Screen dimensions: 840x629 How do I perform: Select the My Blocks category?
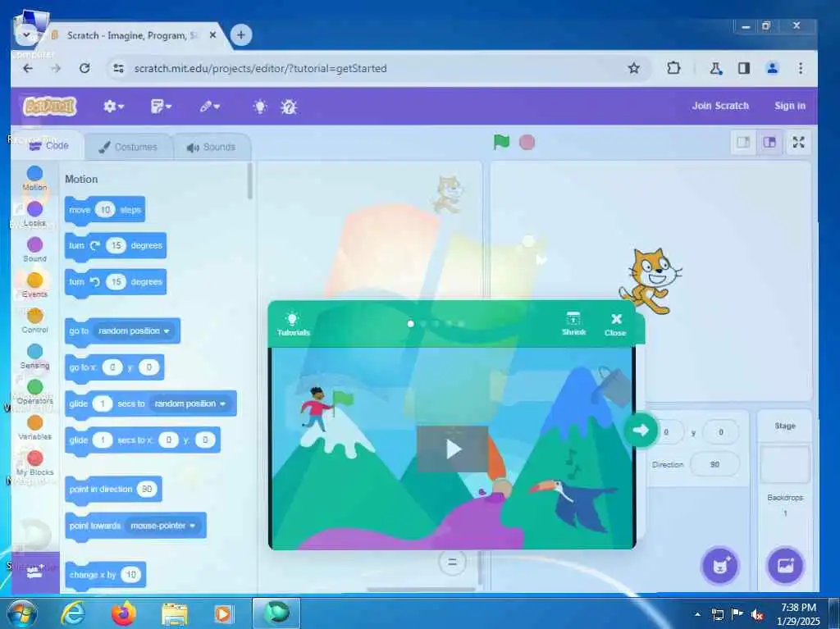point(34,463)
